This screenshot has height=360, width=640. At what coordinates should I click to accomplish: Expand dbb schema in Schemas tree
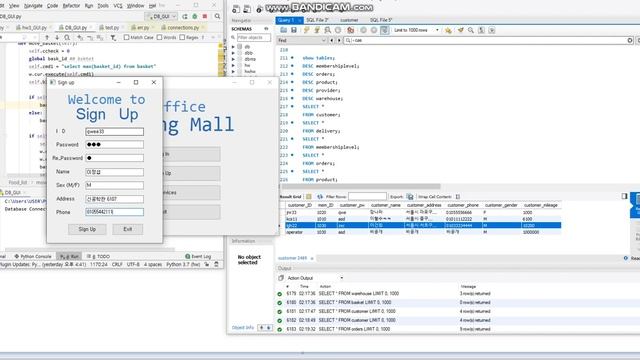[233, 53]
